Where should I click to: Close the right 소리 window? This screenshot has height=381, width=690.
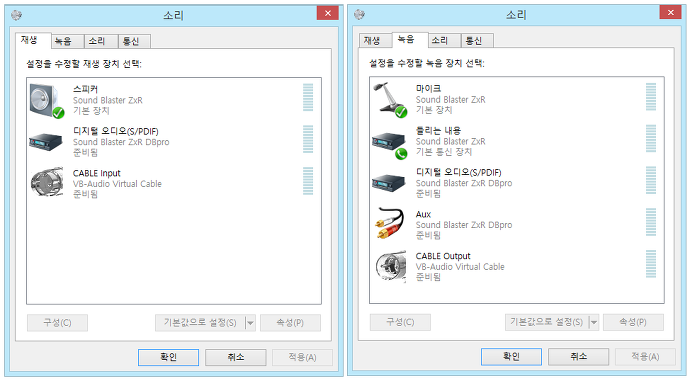coord(671,13)
